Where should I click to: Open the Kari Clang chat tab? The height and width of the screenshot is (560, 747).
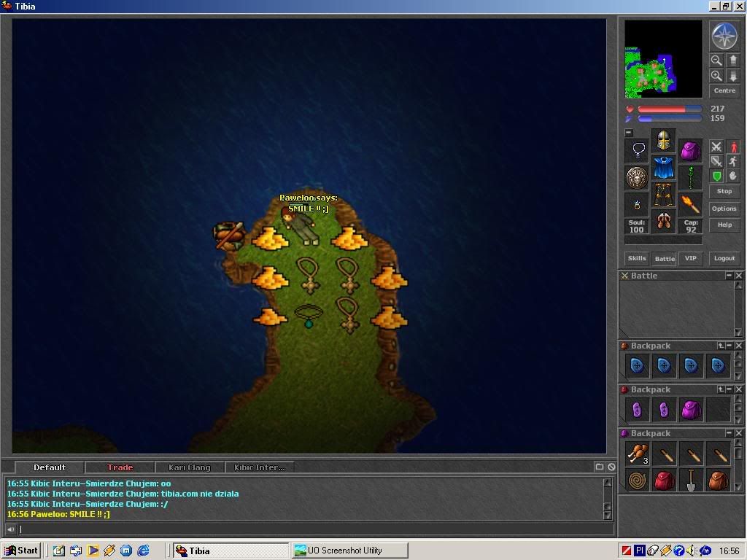tap(189, 467)
